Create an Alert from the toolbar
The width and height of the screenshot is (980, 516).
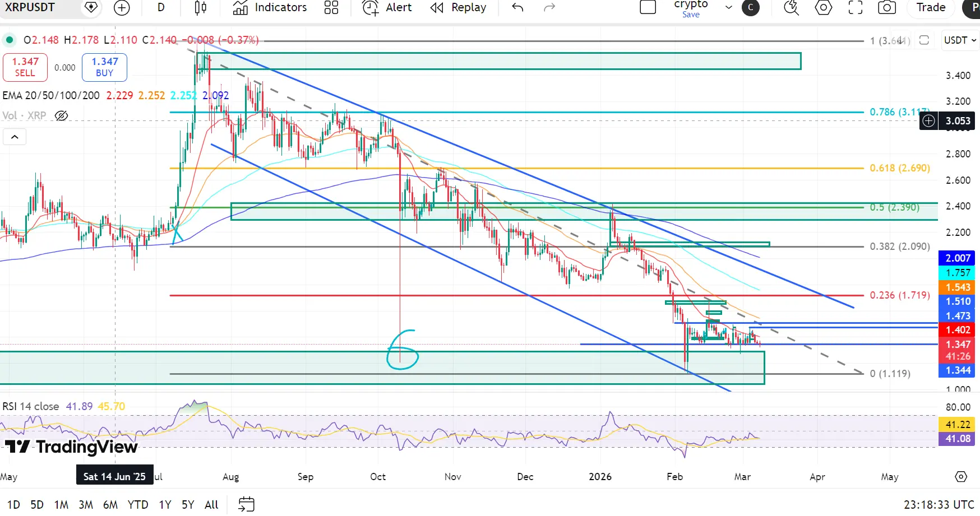coord(387,7)
